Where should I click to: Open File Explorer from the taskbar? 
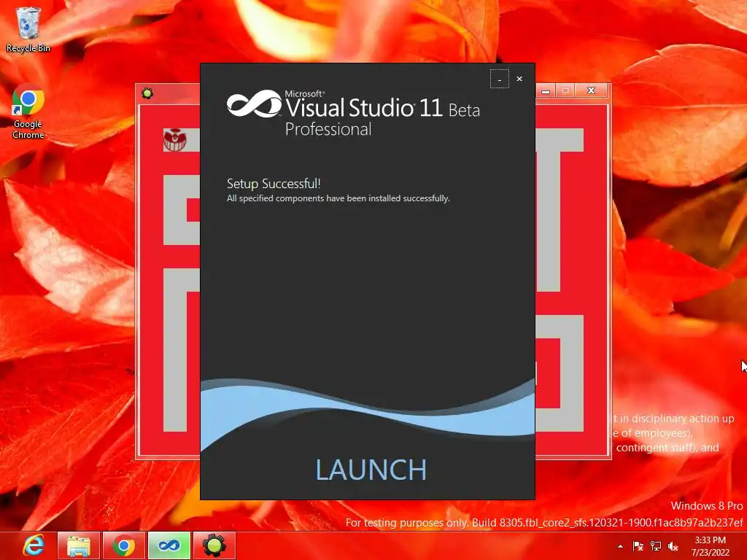[79, 545]
